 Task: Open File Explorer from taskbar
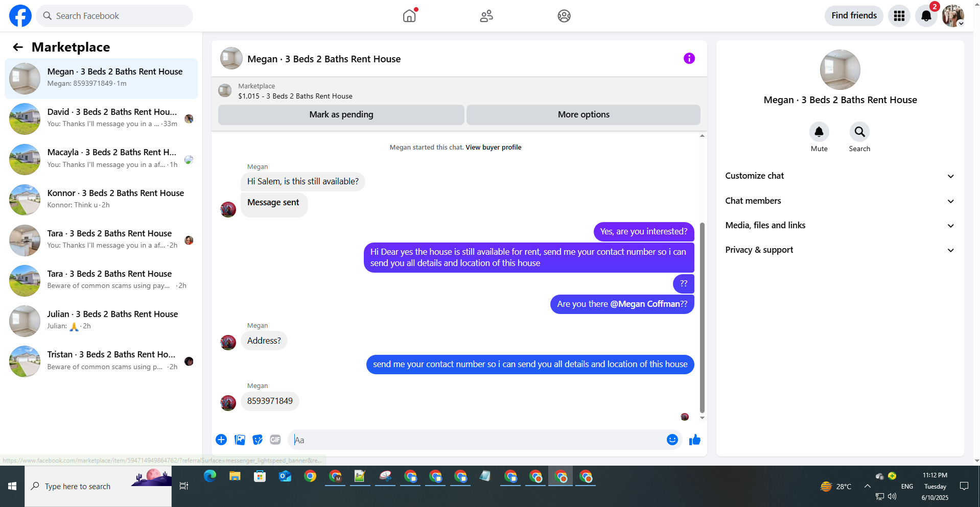pos(235,476)
